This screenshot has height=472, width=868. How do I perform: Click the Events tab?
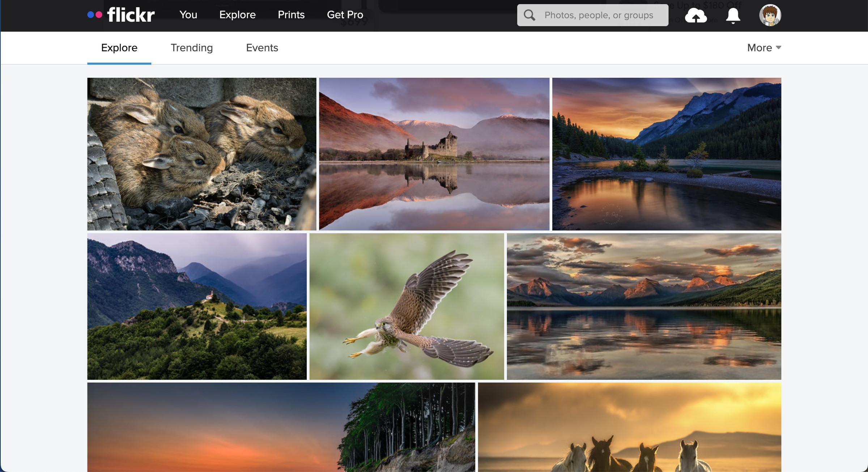[263, 48]
